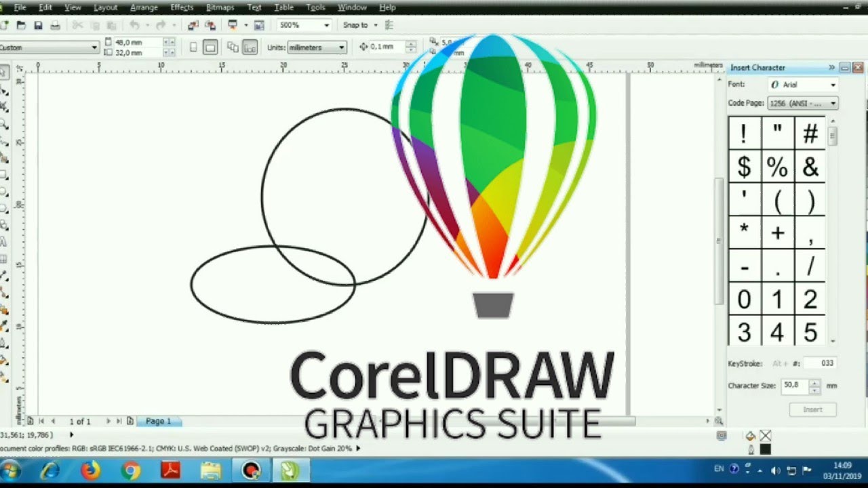
Task: Click the Print icon in toolbar
Action: click(55, 25)
